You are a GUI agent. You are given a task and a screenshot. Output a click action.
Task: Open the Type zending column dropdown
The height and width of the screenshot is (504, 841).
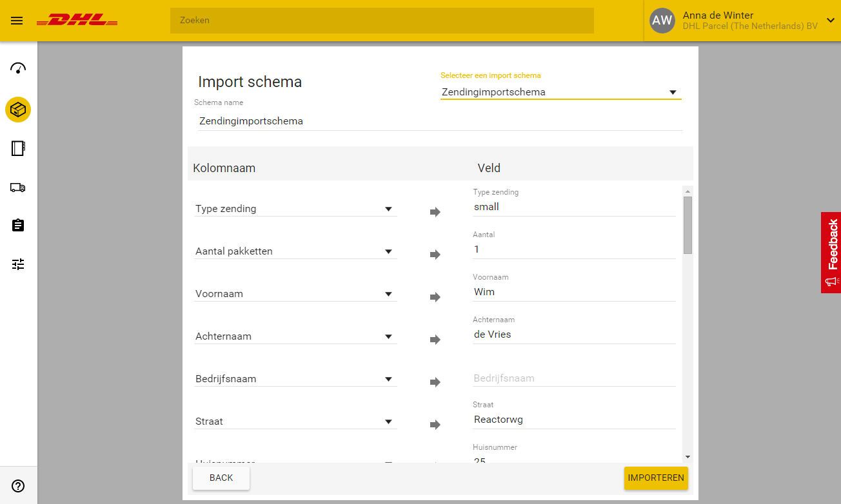click(295, 209)
